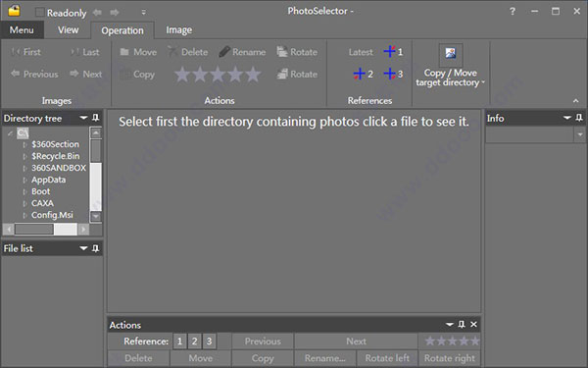Open the quick access toolbar customize dropdown

[144, 13]
